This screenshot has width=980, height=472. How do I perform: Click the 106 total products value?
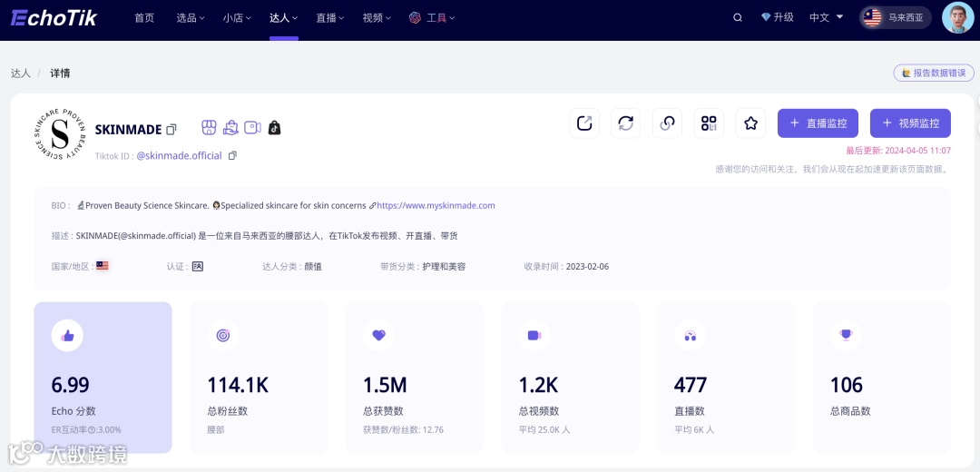[847, 385]
